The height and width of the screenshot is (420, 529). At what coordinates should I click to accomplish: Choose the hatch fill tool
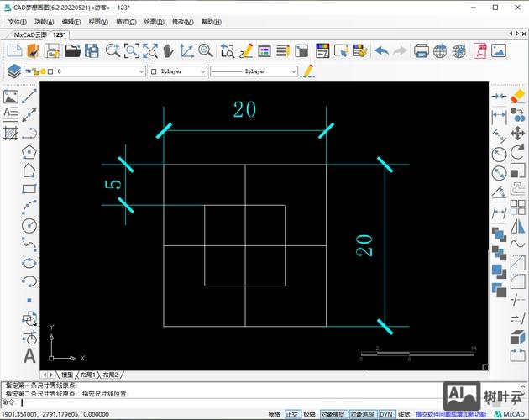click(11, 133)
